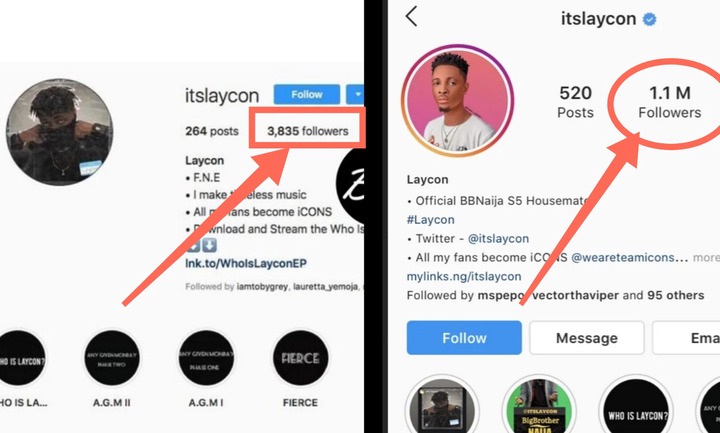The image size is (720, 433).
Task: Open the lnk.to/WhoIsLayconEP link
Action: 246,264
